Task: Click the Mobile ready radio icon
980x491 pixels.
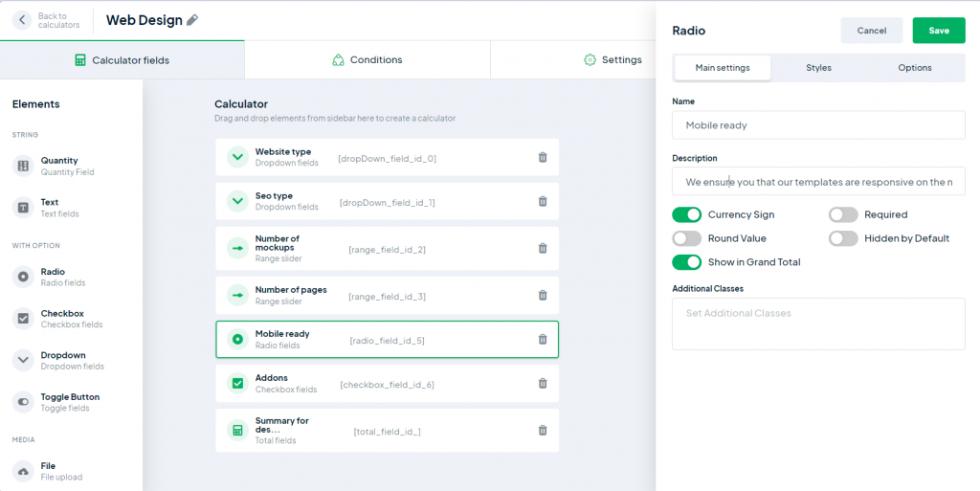Action: point(237,339)
